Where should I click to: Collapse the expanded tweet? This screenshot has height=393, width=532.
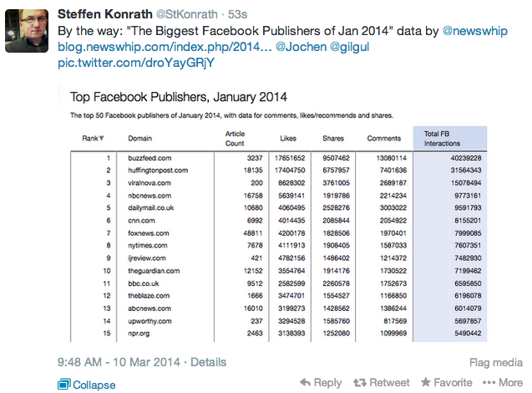(87, 385)
